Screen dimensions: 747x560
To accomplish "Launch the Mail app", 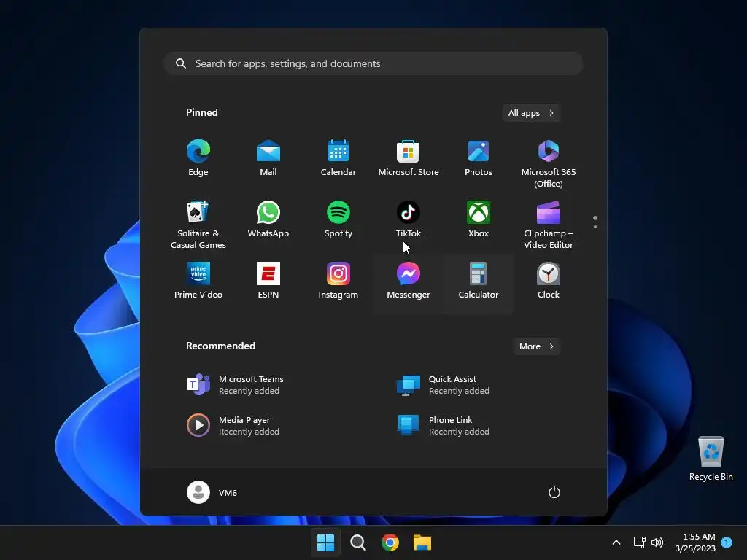I will point(268,158).
